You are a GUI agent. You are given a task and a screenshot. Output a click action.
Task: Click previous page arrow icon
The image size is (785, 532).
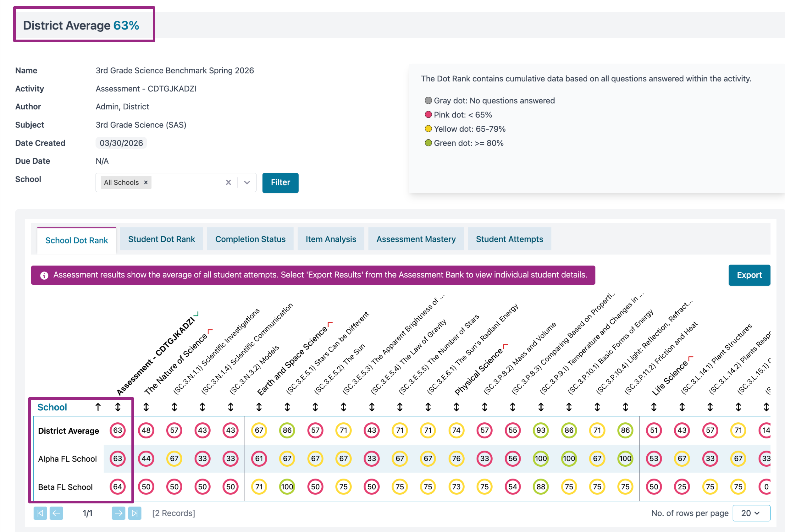pos(56,513)
